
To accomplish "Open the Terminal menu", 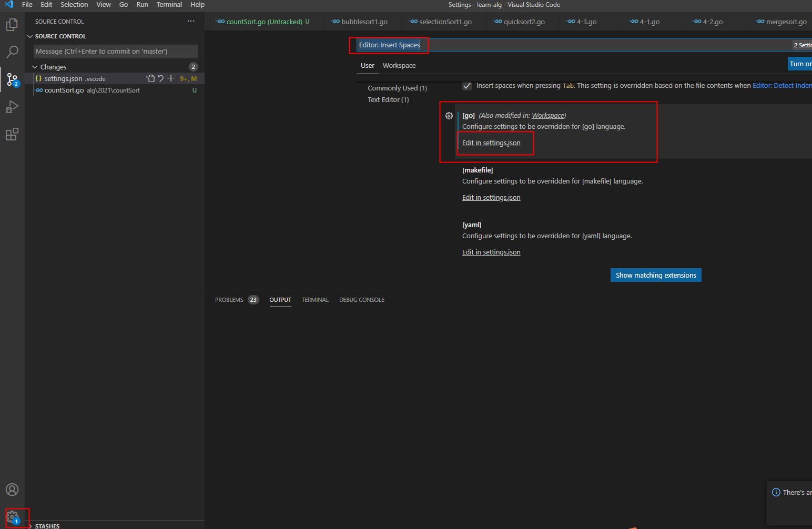I will click(169, 5).
